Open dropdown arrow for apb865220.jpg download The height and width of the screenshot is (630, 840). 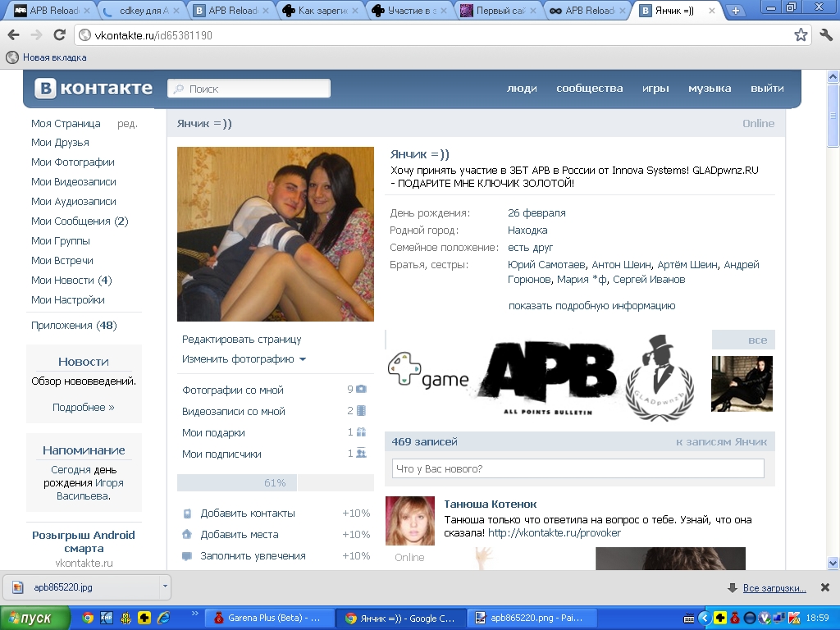(x=165, y=587)
